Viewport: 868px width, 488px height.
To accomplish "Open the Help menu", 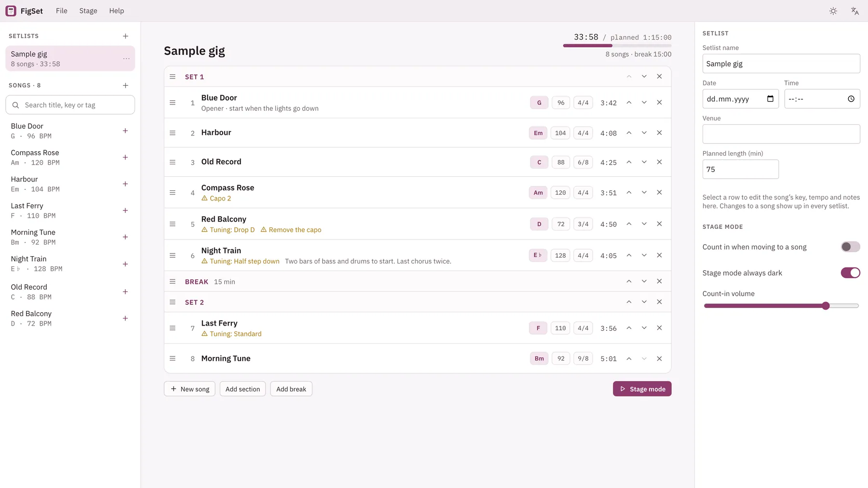I will 117,11.
